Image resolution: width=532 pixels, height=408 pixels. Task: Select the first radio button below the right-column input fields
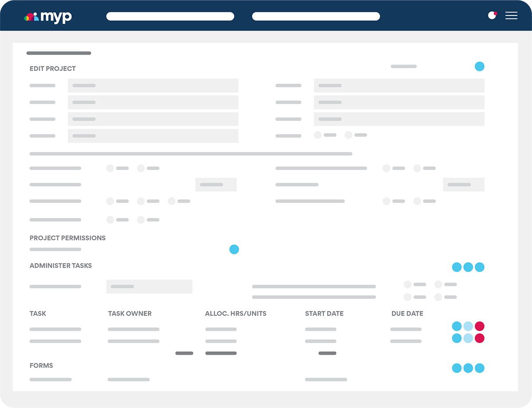point(318,135)
